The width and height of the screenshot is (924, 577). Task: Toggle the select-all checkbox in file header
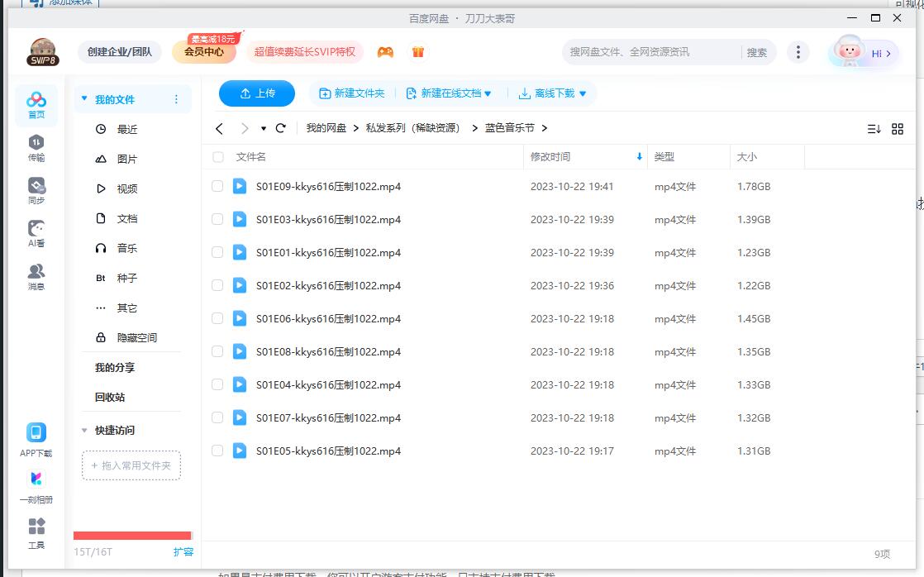[x=218, y=157]
